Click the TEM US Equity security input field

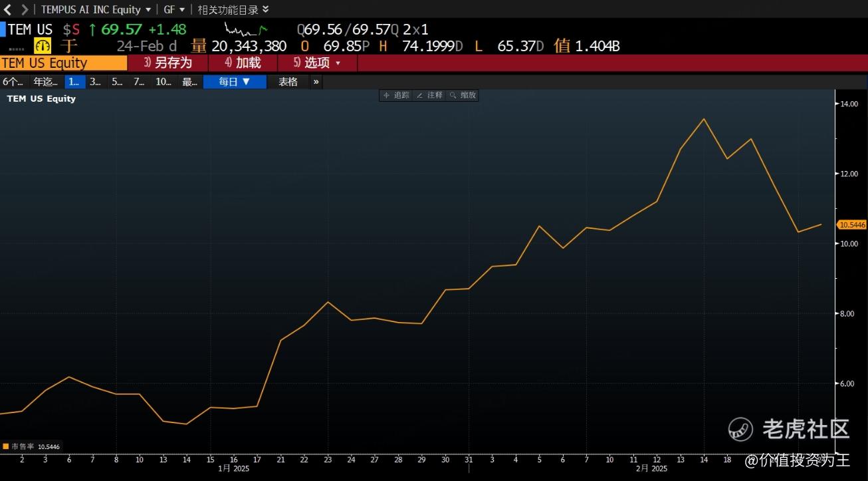click(64, 63)
